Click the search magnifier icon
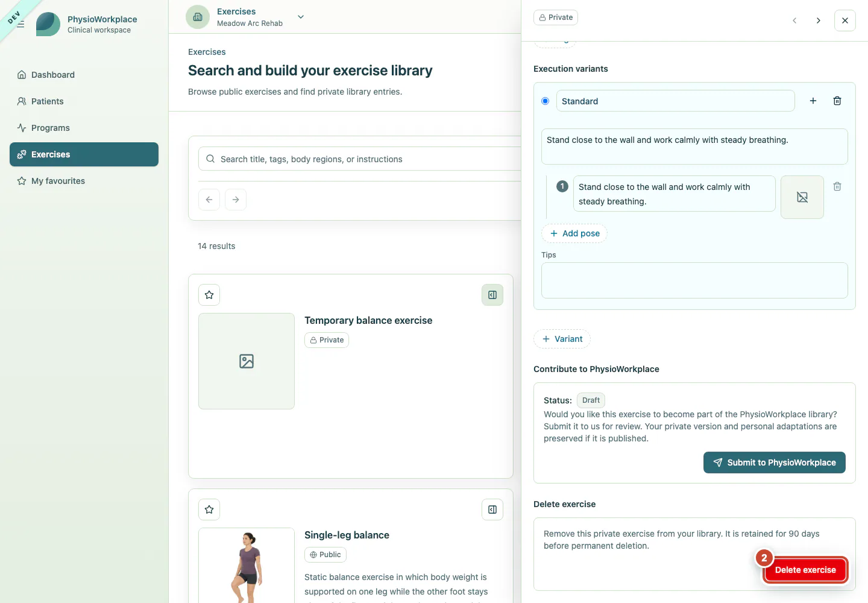This screenshot has width=868, height=603. [x=210, y=159]
